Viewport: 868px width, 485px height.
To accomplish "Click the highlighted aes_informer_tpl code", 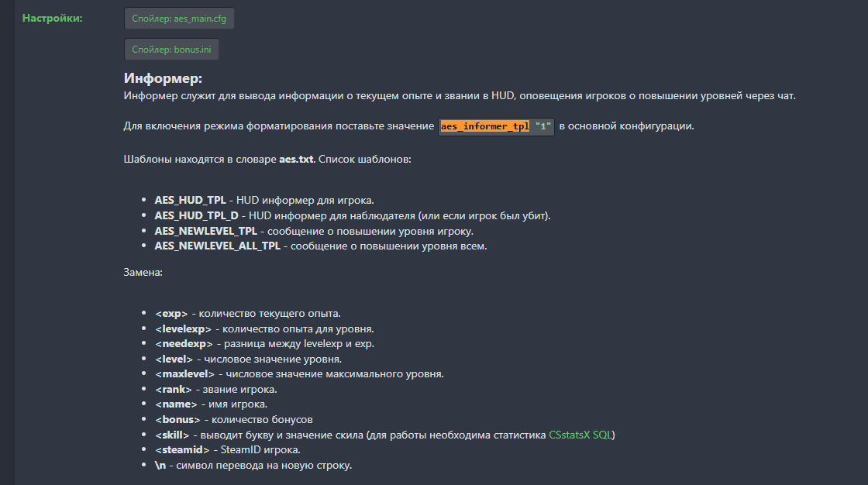I will tap(485, 126).
